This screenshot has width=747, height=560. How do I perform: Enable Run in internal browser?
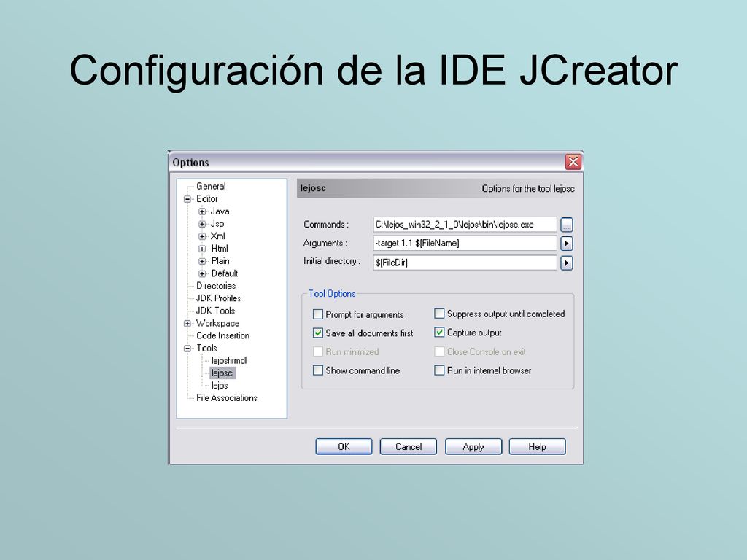pos(439,370)
